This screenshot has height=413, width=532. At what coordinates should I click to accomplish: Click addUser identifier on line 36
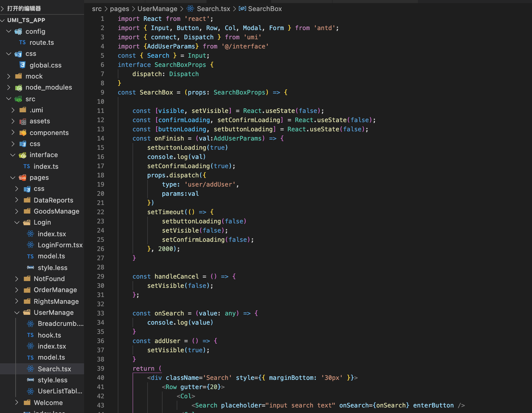click(168, 341)
